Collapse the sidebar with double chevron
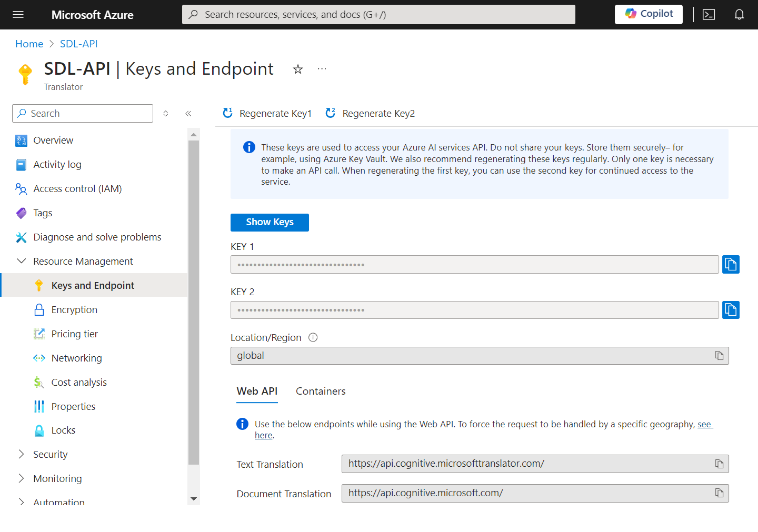The height and width of the screenshot is (532, 758). coord(188,114)
